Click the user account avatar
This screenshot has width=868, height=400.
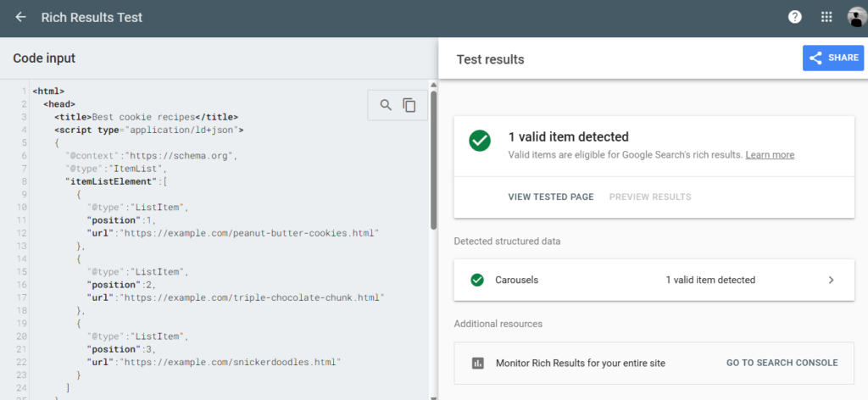[857, 17]
